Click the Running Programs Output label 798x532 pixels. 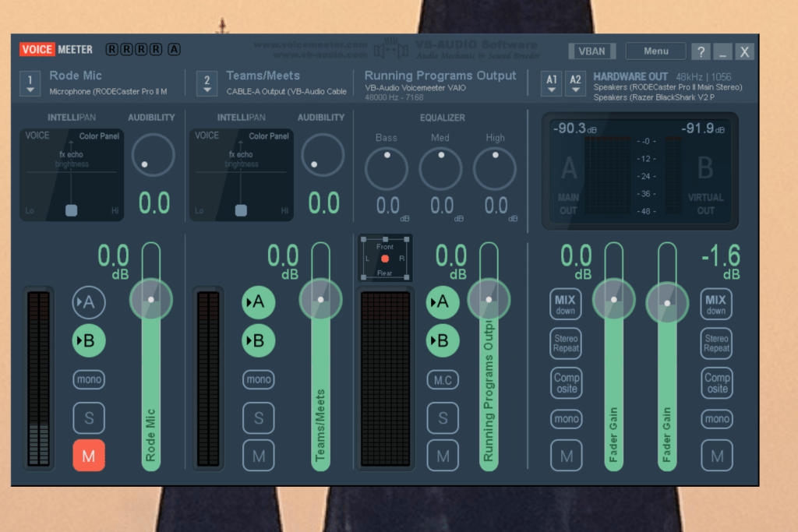440,76
